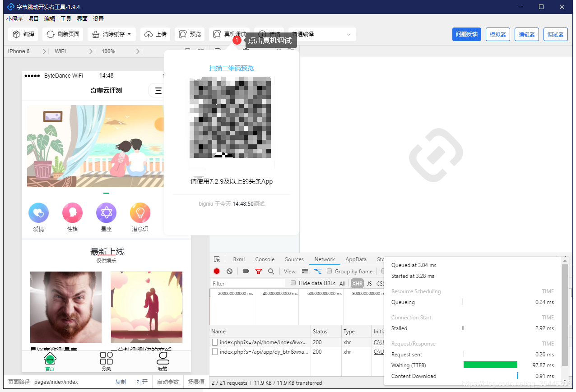Select the index.php?s=/api/home/index request row
Screen dimensions: 576x392
pos(297,342)
